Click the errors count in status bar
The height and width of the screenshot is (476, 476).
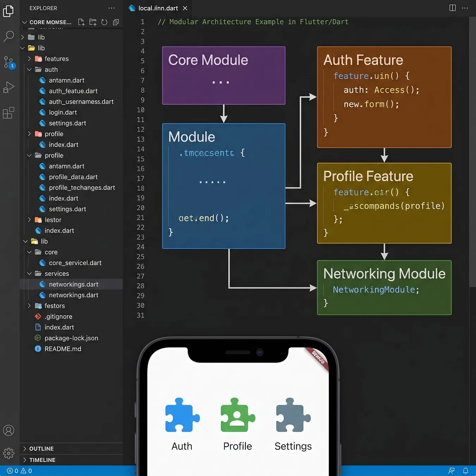[13, 471]
